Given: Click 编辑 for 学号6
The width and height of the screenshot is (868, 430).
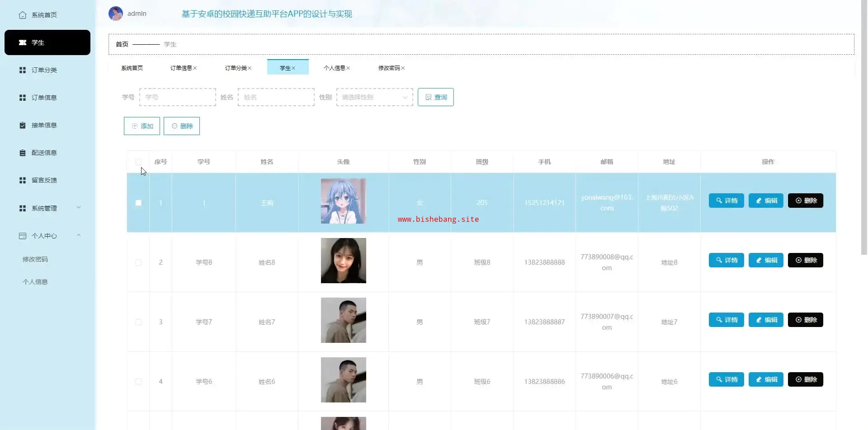Looking at the screenshot, I should (766, 379).
